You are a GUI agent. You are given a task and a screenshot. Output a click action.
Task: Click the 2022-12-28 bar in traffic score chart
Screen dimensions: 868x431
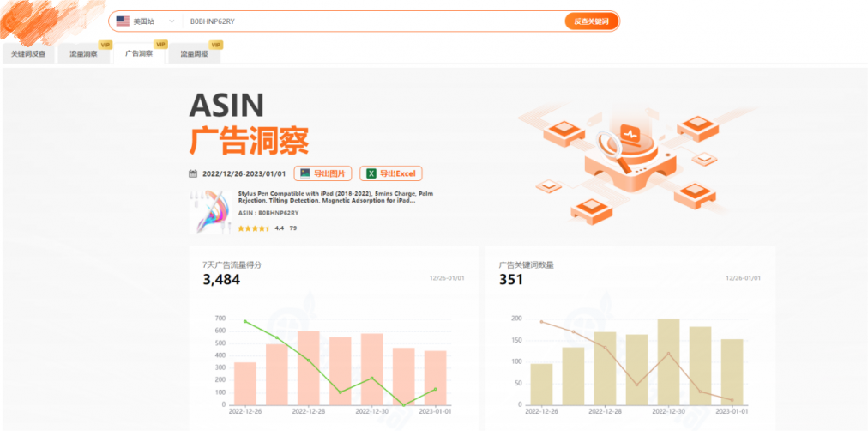pyautogui.click(x=308, y=367)
